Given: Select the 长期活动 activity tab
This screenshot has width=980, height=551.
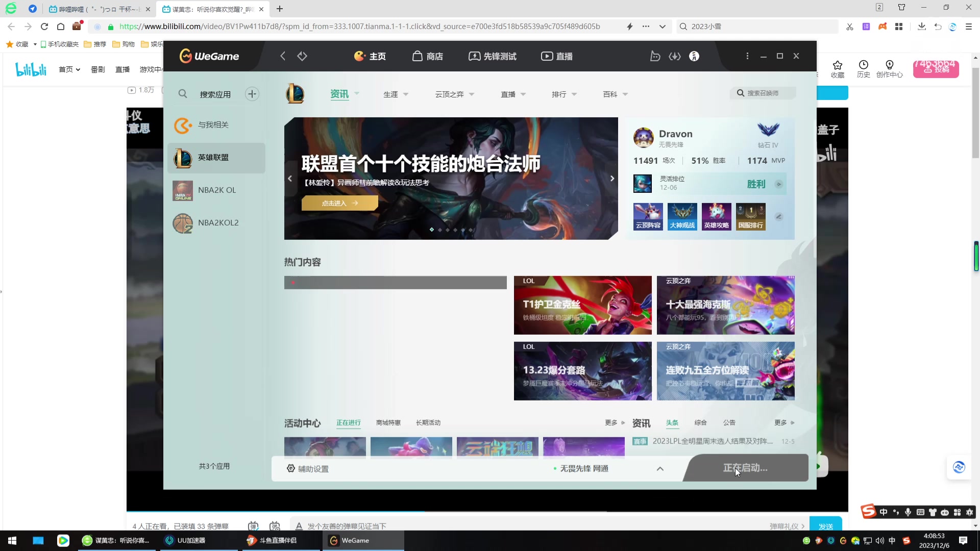Looking at the screenshot, I should [x=428, y=423].
